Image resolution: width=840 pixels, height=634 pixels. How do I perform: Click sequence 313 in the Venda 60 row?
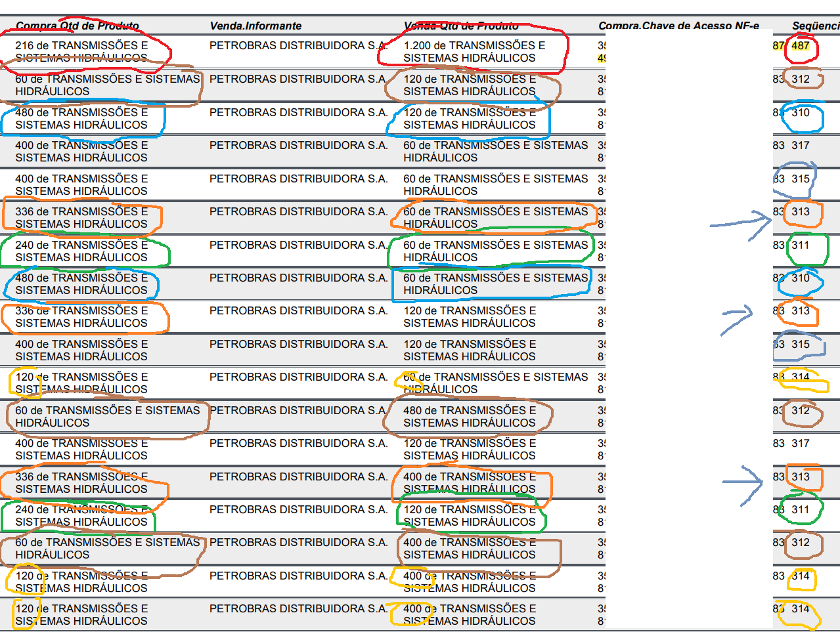click(x=800, y=211)
